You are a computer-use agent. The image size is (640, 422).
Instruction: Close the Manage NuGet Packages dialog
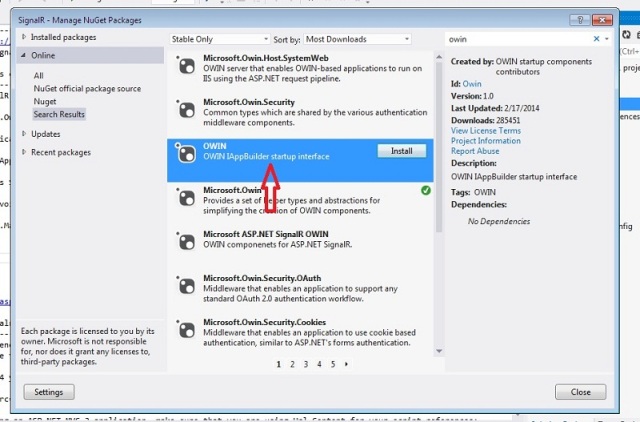(x=580, y=392)
